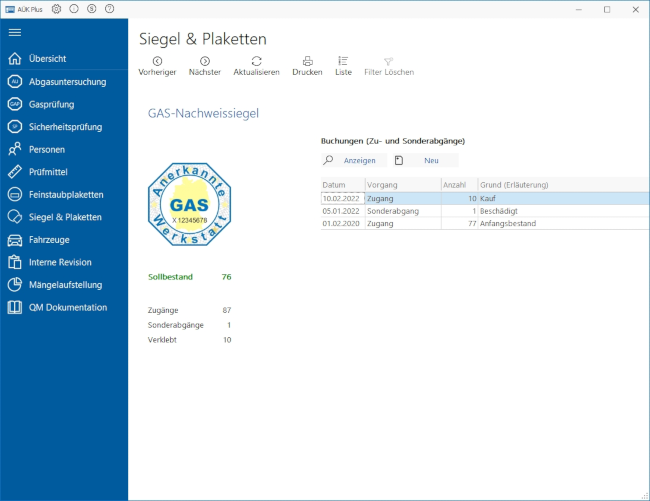Open the Liste view icon
Viewport: 650px width, 501px height.
click(x=343, y=61)
